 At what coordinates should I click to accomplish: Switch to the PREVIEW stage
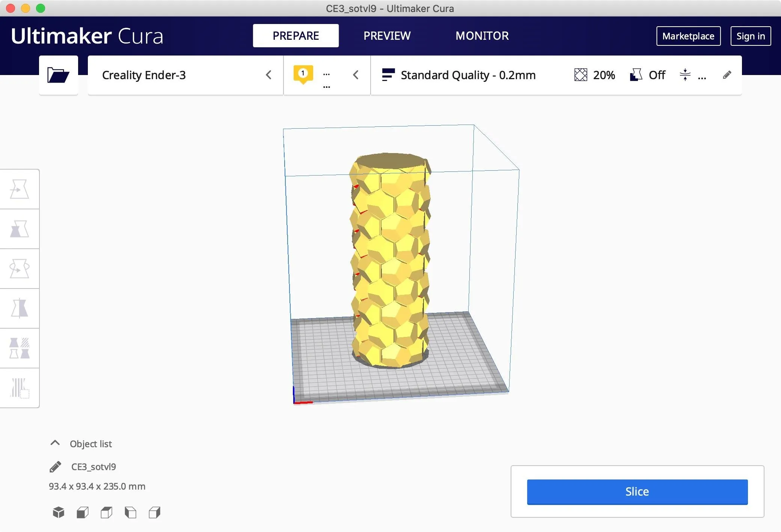point(387,36)
